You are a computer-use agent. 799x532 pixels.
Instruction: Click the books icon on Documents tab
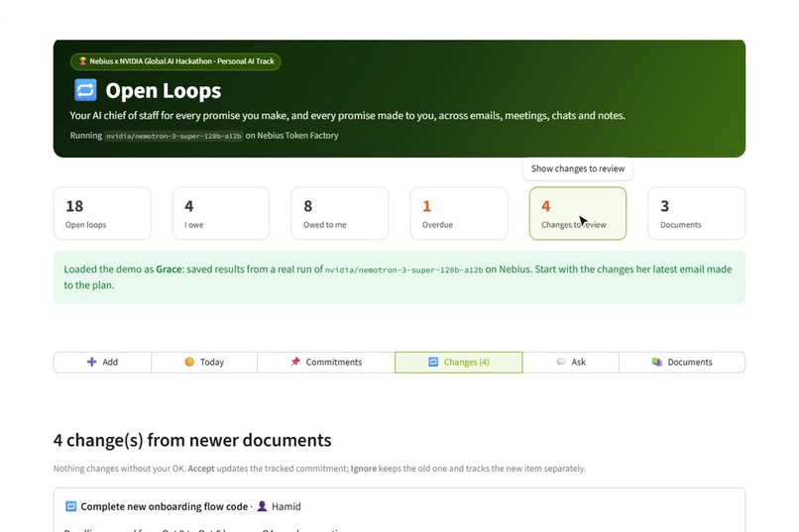click(657, 362)
